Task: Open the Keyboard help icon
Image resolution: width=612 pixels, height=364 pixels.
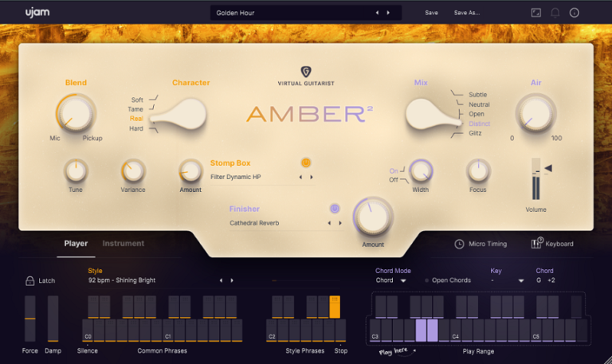Action: click(x=536, y=243)
